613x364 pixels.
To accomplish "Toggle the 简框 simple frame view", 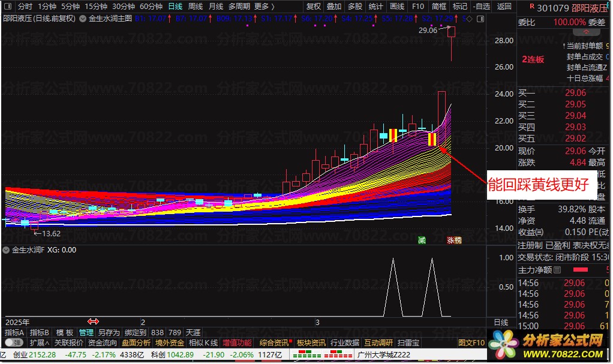I will coord(438,6).
